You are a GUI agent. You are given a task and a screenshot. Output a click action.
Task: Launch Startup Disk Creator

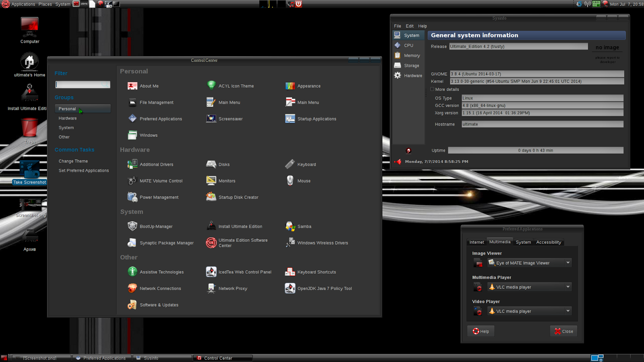pyautogui.click(x=233, y=197)
